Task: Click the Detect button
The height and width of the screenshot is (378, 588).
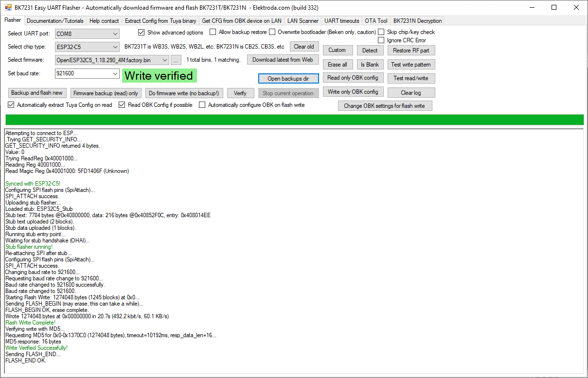Action: pos(370,51)
